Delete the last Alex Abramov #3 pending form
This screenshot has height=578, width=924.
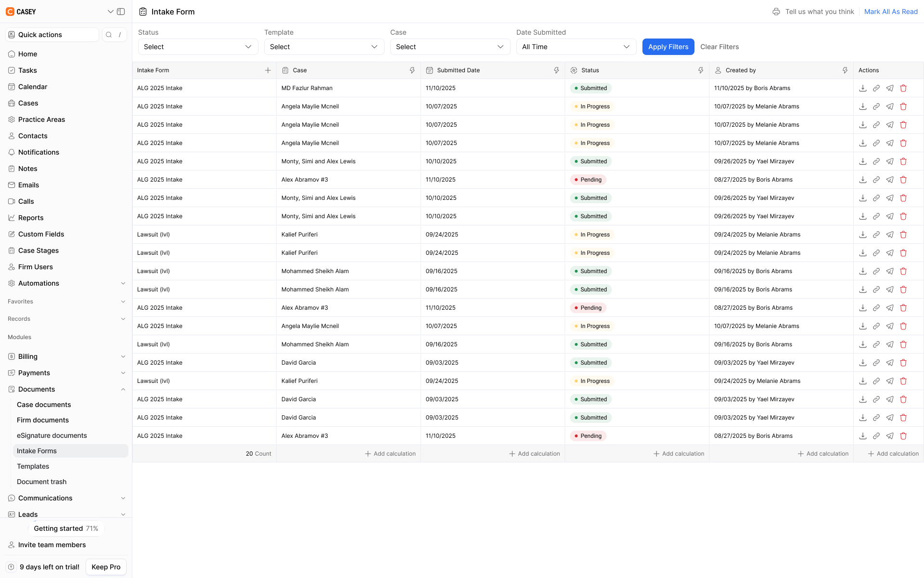(x=903, y=436)
